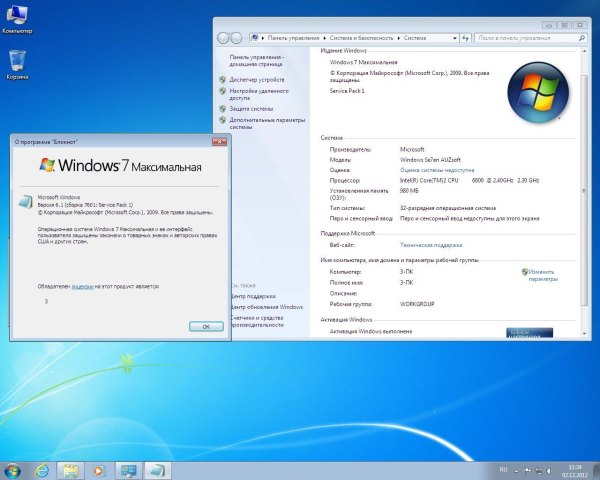
Task: Switch to the Control Panel taskbar button
Action: click(x=128, y=468)
